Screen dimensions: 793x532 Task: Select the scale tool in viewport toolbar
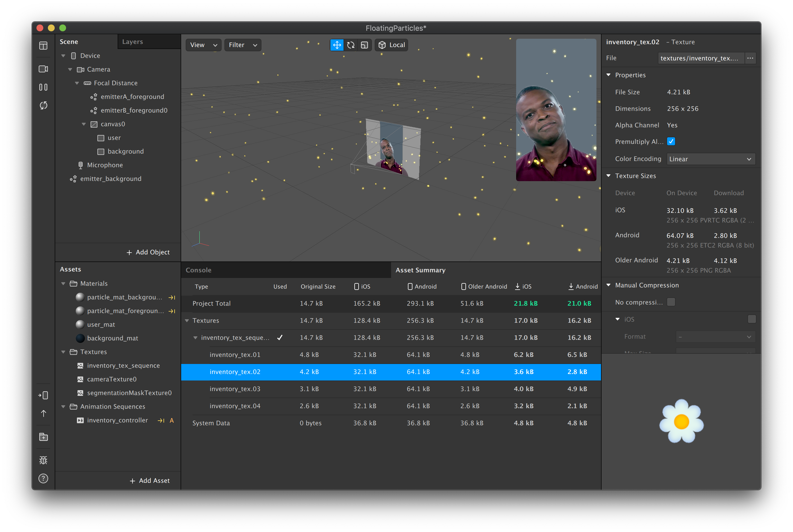point(364,45)
